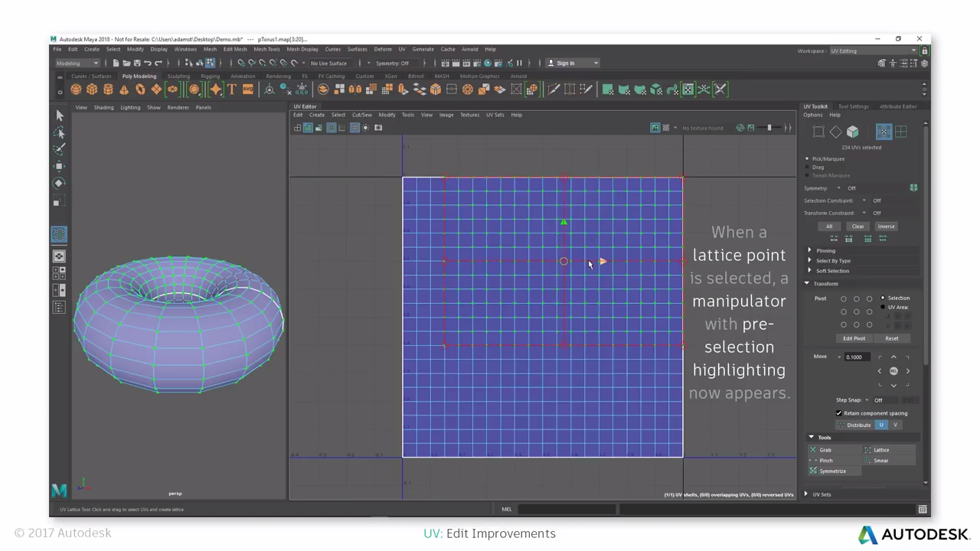Switch pivot mode to UV Area
Screen dimensions: 980x551
tap(883, 307)
